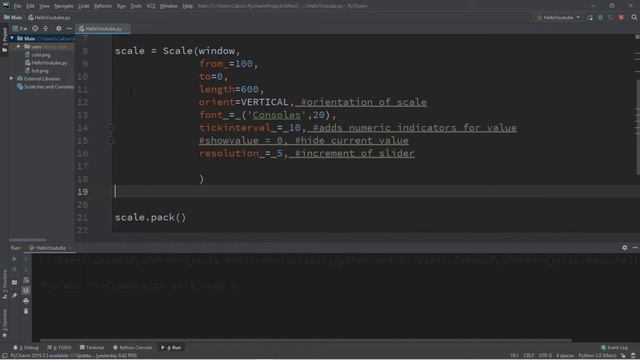Click green Rerun icon in Run panel
640x360 pixels.
point(14,259)
